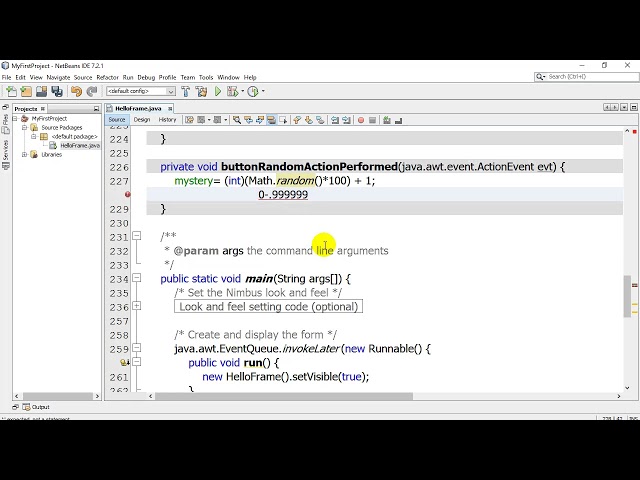
Task: Open the Profile Project dropdown arrow
Action: point(263,91)
